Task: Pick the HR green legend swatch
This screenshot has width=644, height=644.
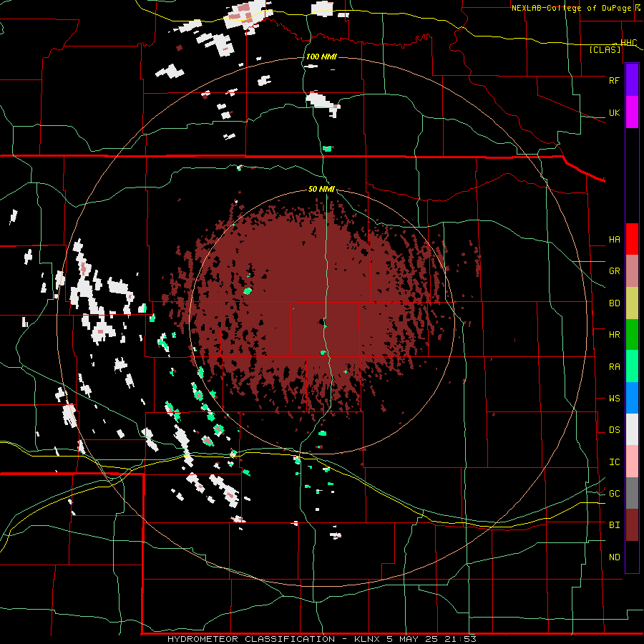Action: (x=632, y=334)
